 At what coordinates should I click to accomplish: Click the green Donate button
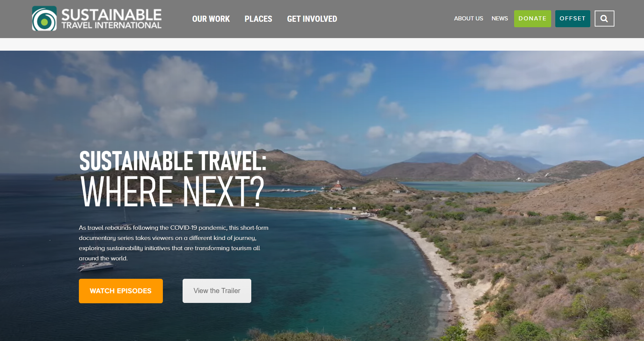tap(532, 18)
